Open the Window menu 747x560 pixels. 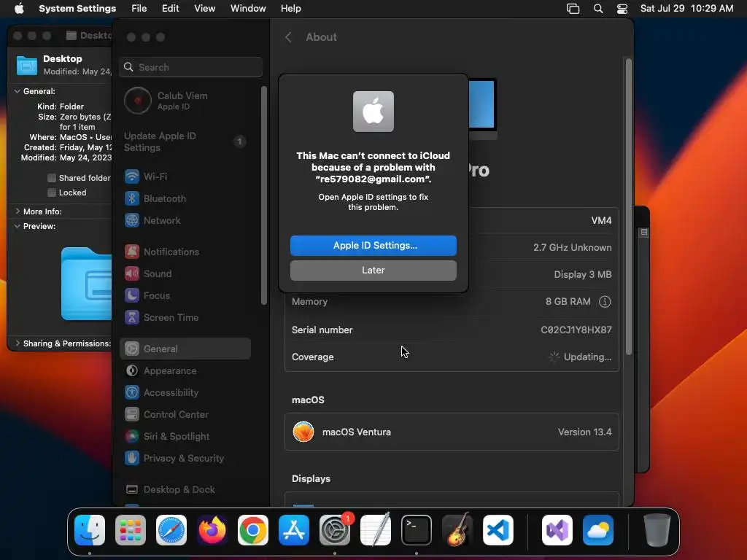tap(248, 9)
